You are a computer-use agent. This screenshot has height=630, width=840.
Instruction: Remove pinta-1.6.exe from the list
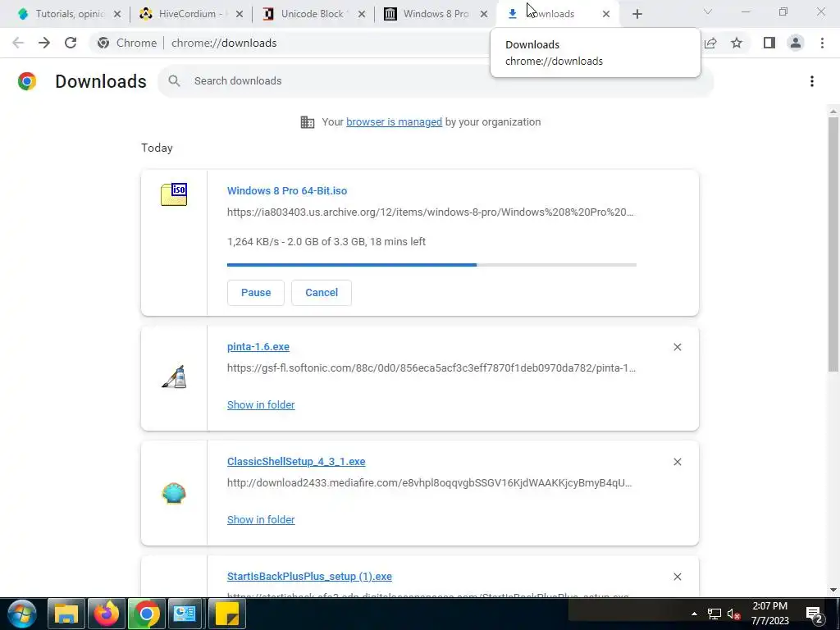[x=677, y=347]
